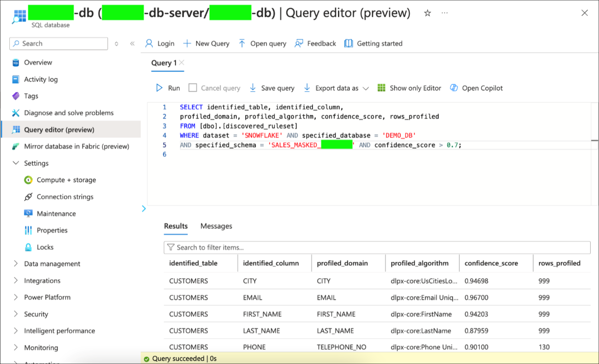Collapse the sidebar with double chevron
Viewport: 599px width, 364px height.
[x=132, y=43]
